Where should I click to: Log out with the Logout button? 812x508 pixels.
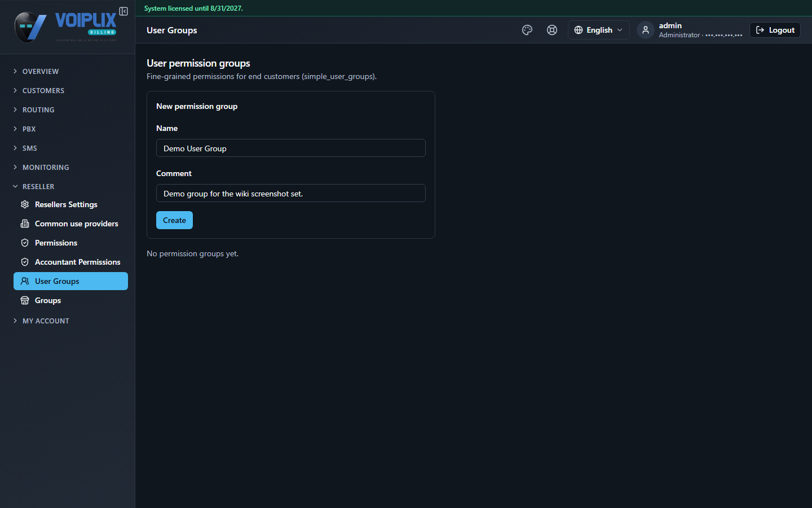click(775, 30)
